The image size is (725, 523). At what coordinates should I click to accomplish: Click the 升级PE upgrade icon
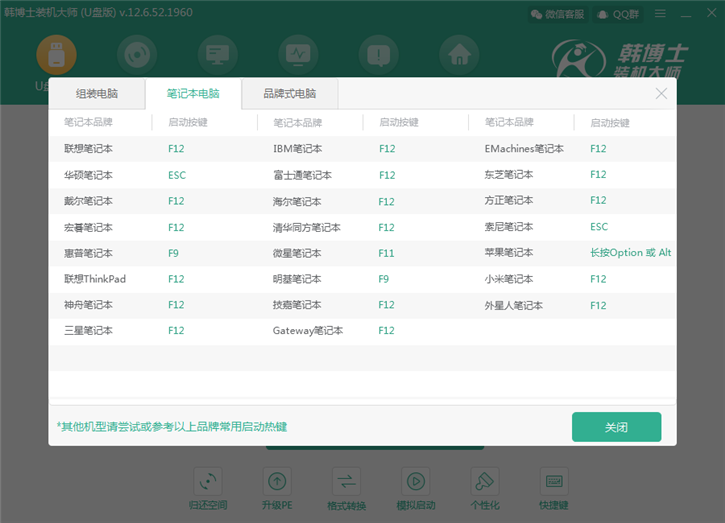[x=278, y=482]
